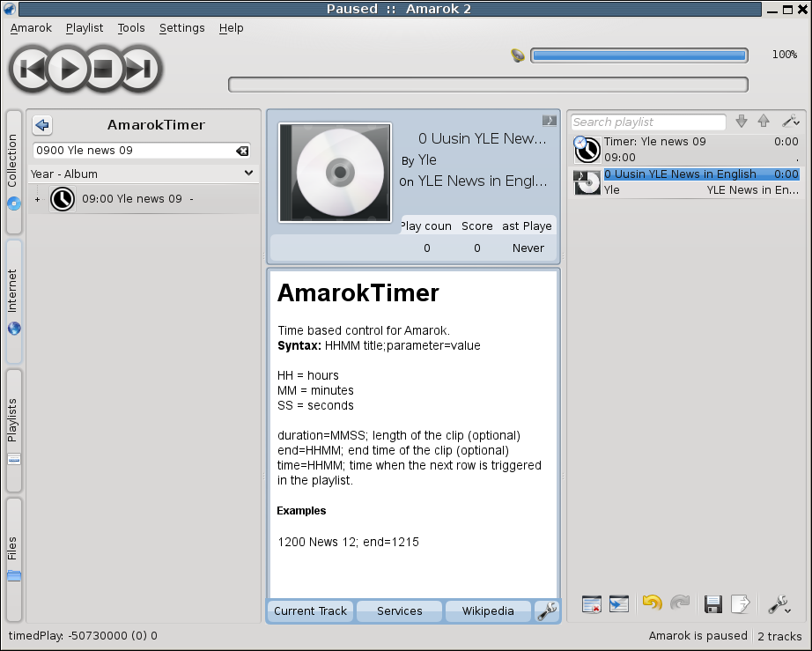Click '0 Uusin YLE New...' title in track applet
The image size is (812, 651).
[482, 139]
